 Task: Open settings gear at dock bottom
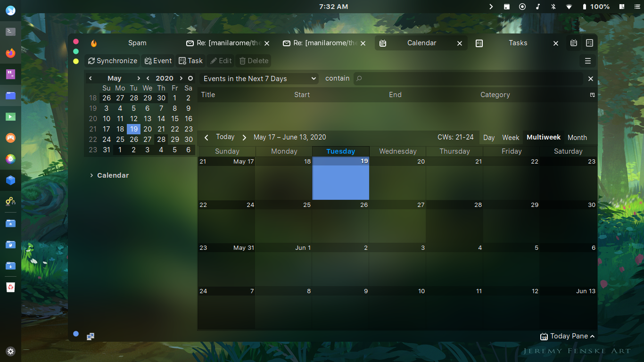coord(10,351)
